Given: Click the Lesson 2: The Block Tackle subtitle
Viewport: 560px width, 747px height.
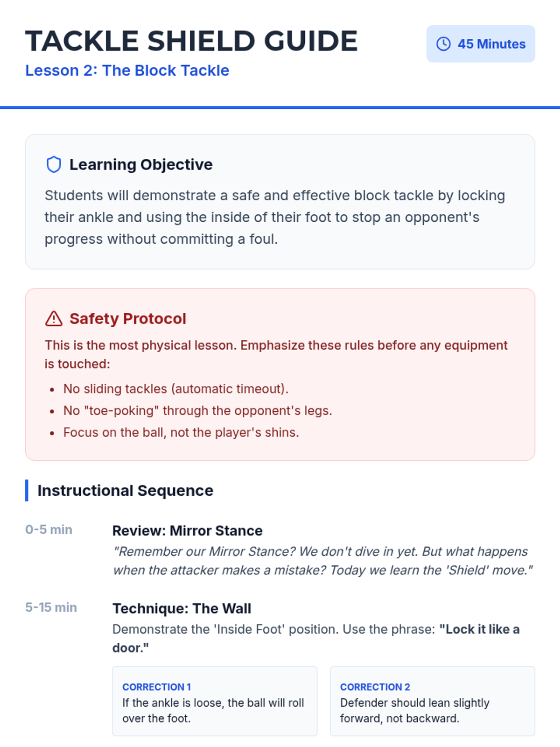Looking at the screenshot, I should click(127, 70).
